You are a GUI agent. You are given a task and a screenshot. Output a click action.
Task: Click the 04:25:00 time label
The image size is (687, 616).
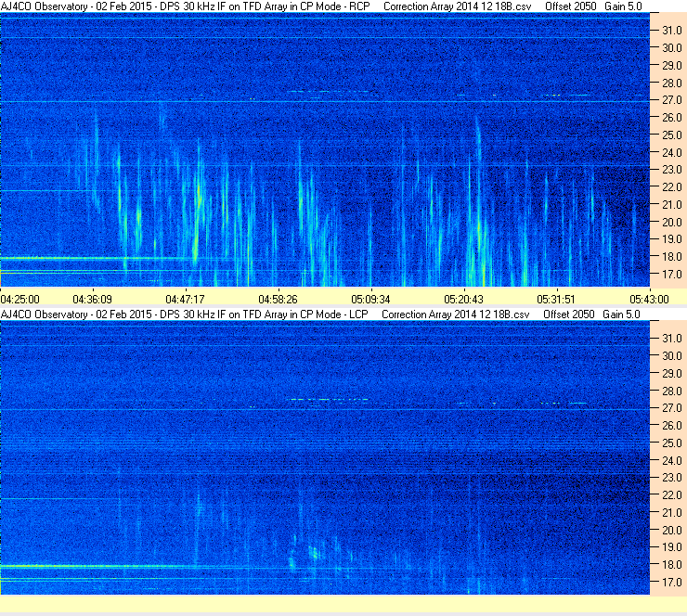click(x=20, y=300)
